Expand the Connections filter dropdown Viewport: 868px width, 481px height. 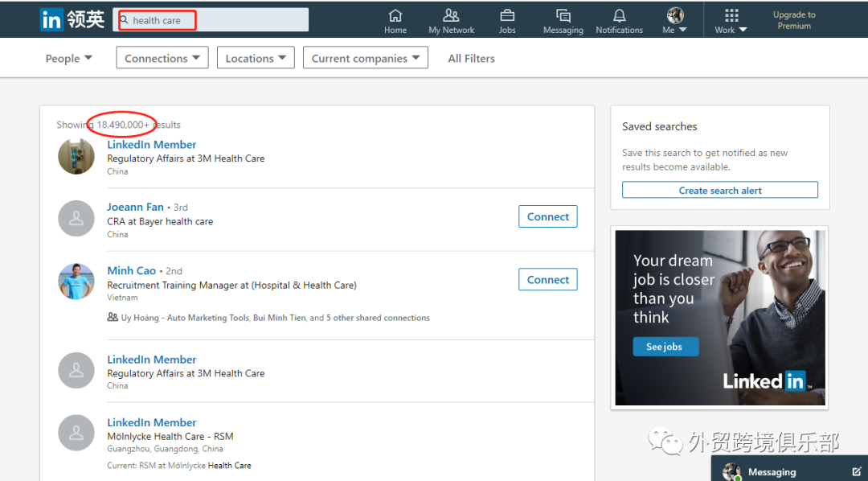[x=162, y=58]
